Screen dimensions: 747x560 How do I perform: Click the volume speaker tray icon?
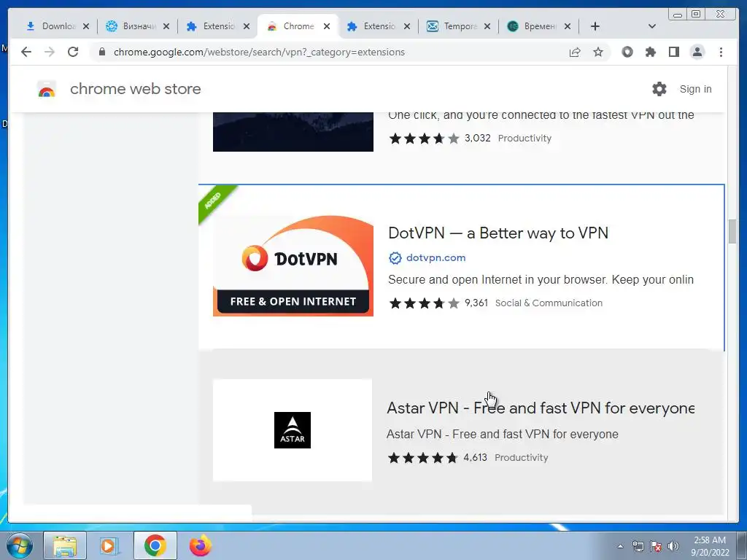coord(673,547)
